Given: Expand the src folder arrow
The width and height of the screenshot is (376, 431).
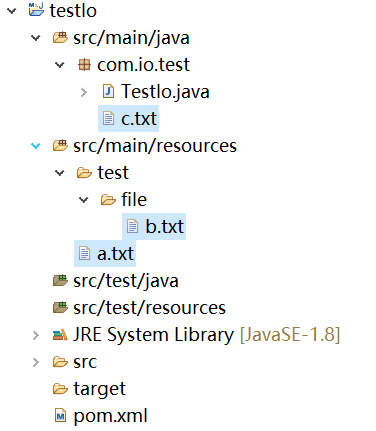Looking at the screenshot, I should 36,362.
